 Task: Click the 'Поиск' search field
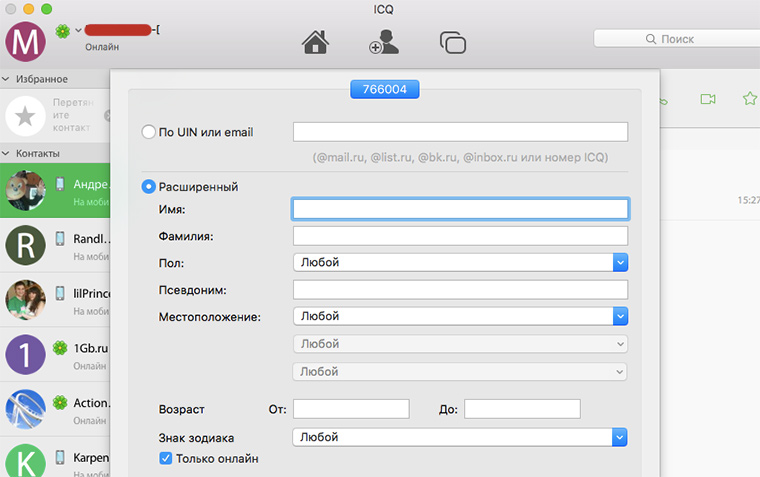(x=676, y=39)
